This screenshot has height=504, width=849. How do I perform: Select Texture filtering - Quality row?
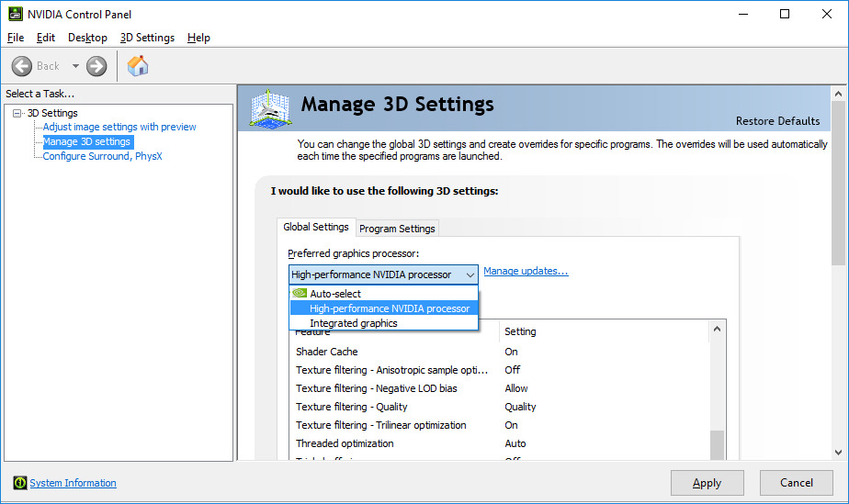500,407
